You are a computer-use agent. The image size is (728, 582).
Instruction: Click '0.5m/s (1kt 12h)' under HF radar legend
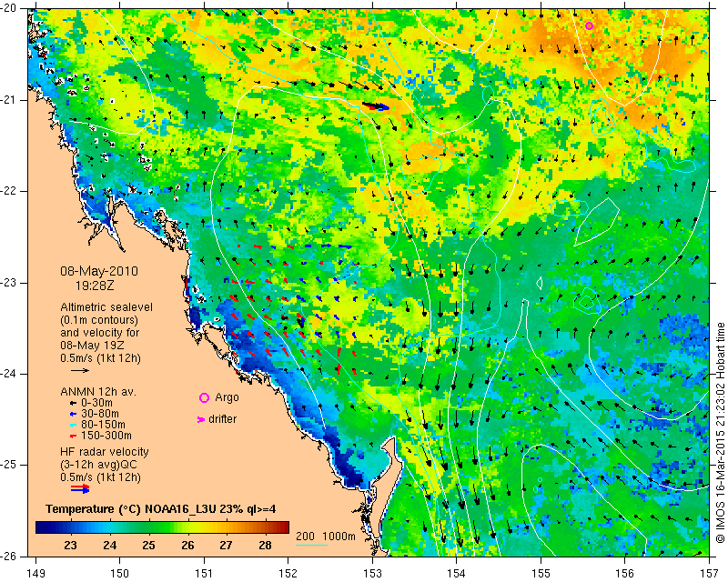click(100, 477)
